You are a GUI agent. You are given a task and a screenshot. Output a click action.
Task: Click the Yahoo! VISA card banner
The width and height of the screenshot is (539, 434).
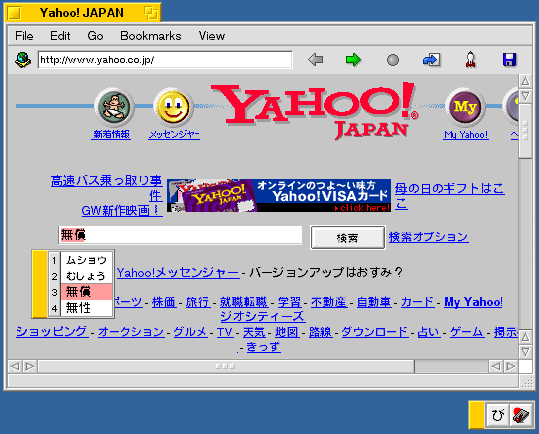pos(279,195)
